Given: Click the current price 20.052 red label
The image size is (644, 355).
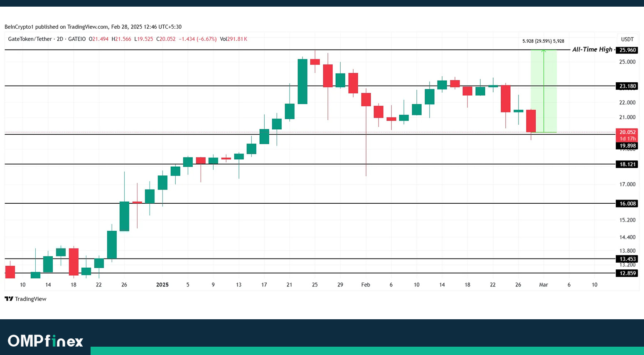Looking at the screenshot, I should click(627, 132).
